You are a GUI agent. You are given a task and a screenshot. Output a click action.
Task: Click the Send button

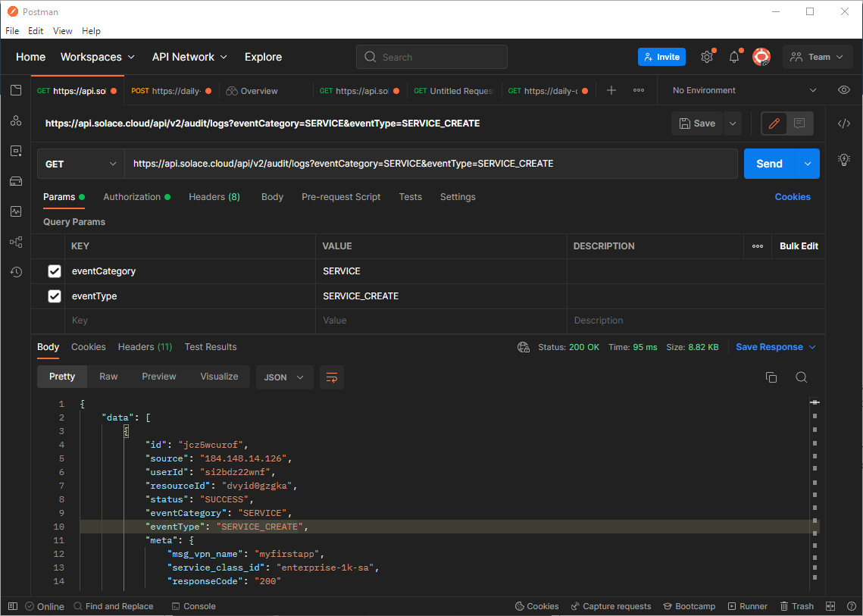[769, 164]
